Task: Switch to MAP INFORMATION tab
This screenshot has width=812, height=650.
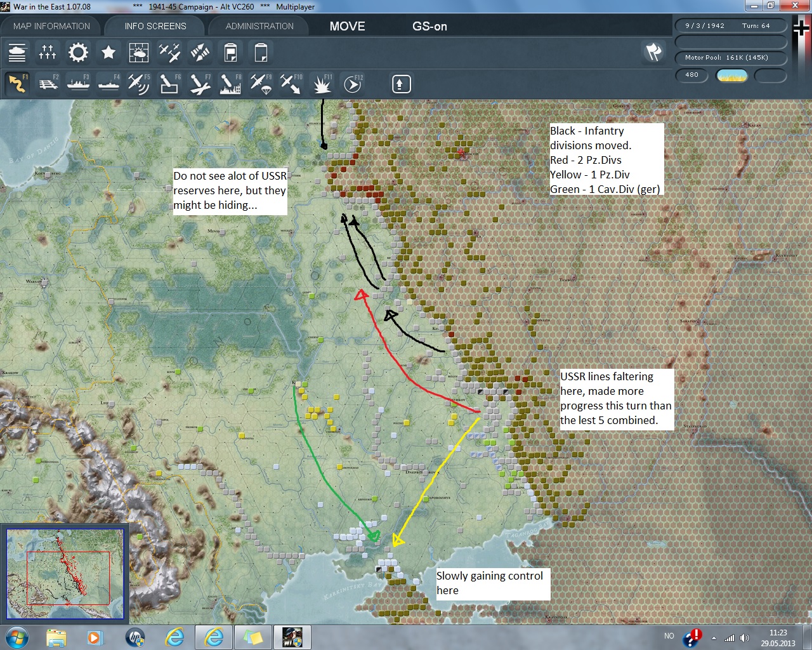Action: [x=51, y=26]
